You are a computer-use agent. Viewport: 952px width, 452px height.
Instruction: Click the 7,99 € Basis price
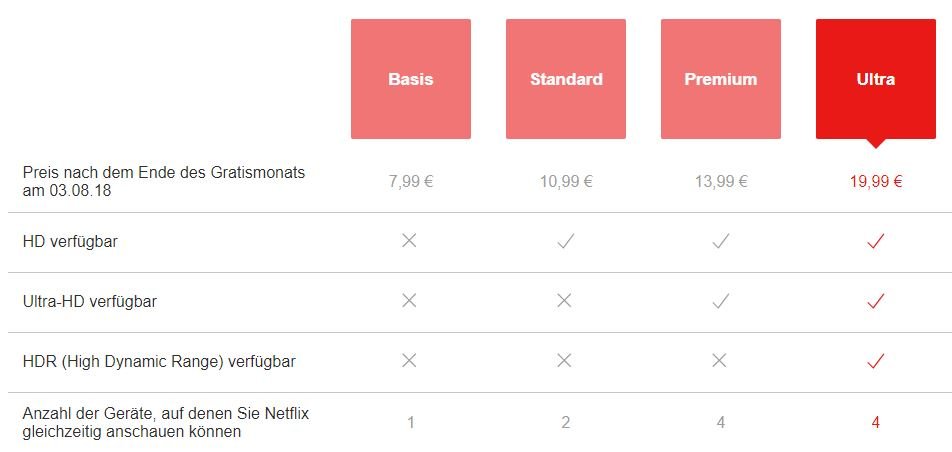click(x=410, y=182)
